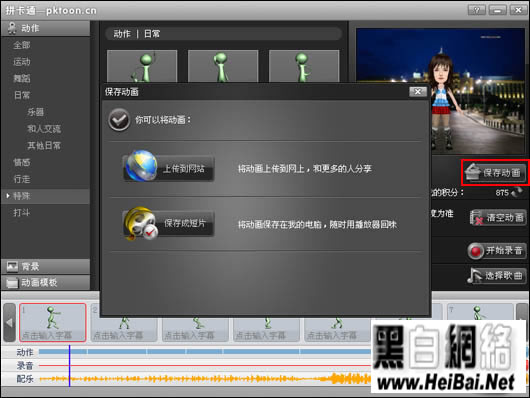Expand the 特殊 category arrow

(x=8, y=196)
